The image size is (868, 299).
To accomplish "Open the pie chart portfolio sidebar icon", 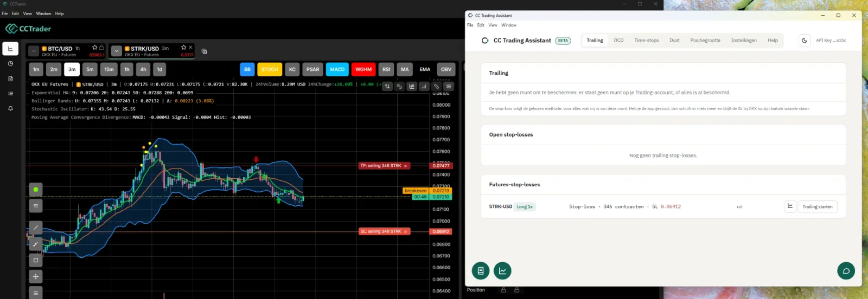I will point(10,63).
